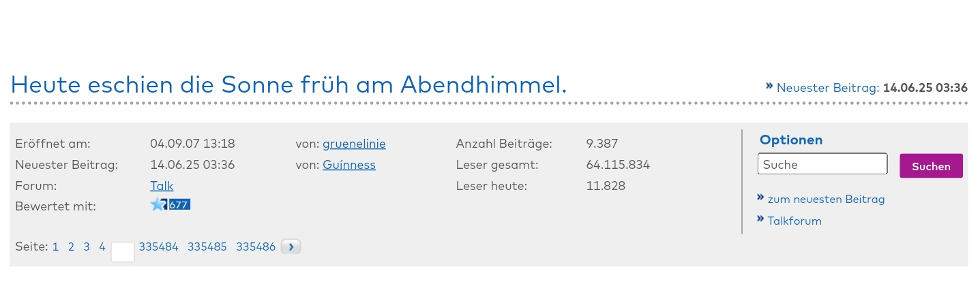Select page 3 in pagination
Image resolution: width=980 pixels, height=286 pixels.
(x=87, y=247)
